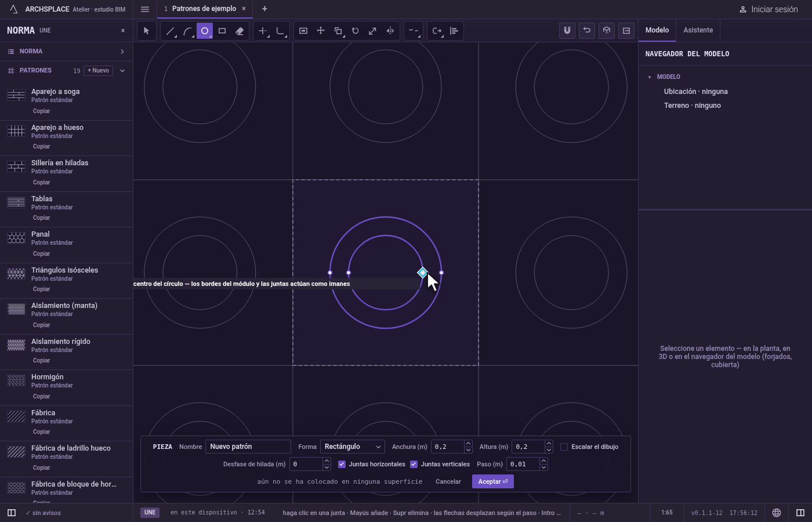Collapse the MODELO tree node

coord(650,77)
